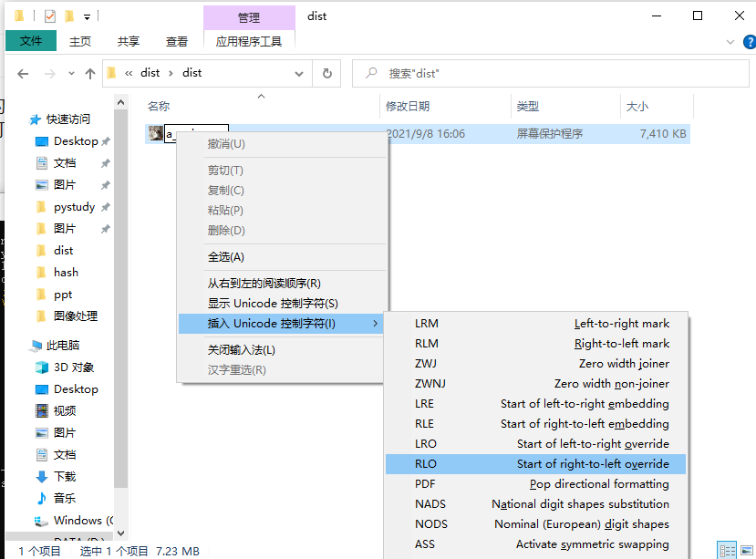Viewport: 756px width, 559px height.
Task: Select 此电脑 in navigation pane
Action: [x=63, y=346]
